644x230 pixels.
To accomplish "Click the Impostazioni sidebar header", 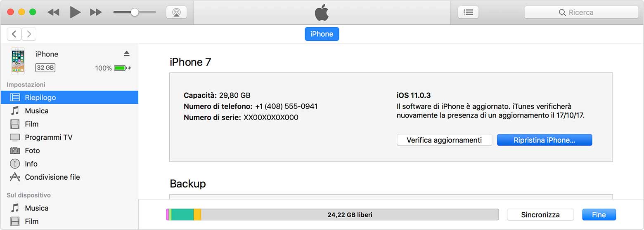I will point(26,84).
